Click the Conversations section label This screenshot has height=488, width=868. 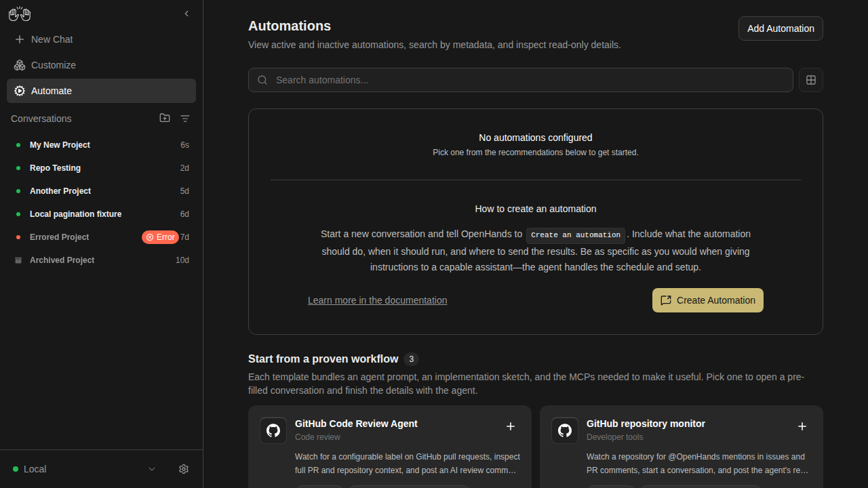pos(41,119)
